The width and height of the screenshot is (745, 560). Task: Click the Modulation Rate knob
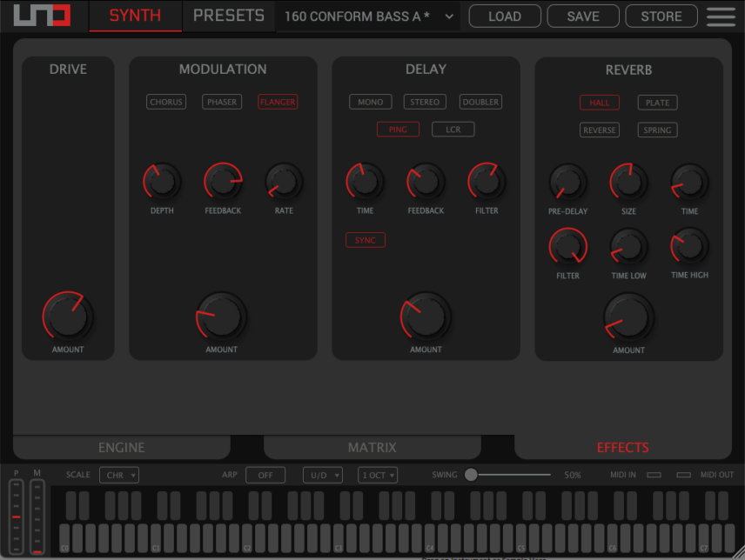[x=284, y=182]
